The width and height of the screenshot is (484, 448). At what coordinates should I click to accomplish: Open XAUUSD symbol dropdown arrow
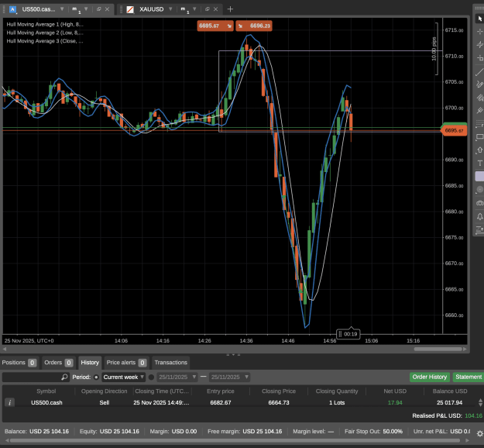(x=170, y=9)
